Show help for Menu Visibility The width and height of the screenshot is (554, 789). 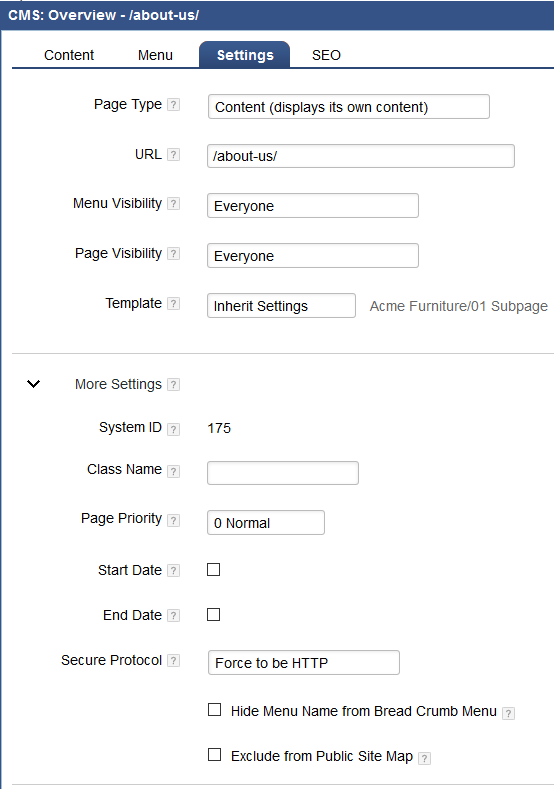[x=173, y=204]
